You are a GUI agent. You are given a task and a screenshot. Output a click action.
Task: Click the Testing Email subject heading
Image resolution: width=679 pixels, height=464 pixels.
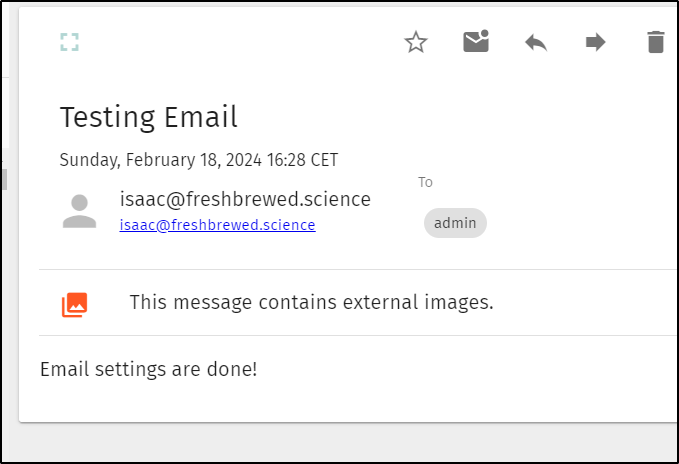(x=149, y=117)
